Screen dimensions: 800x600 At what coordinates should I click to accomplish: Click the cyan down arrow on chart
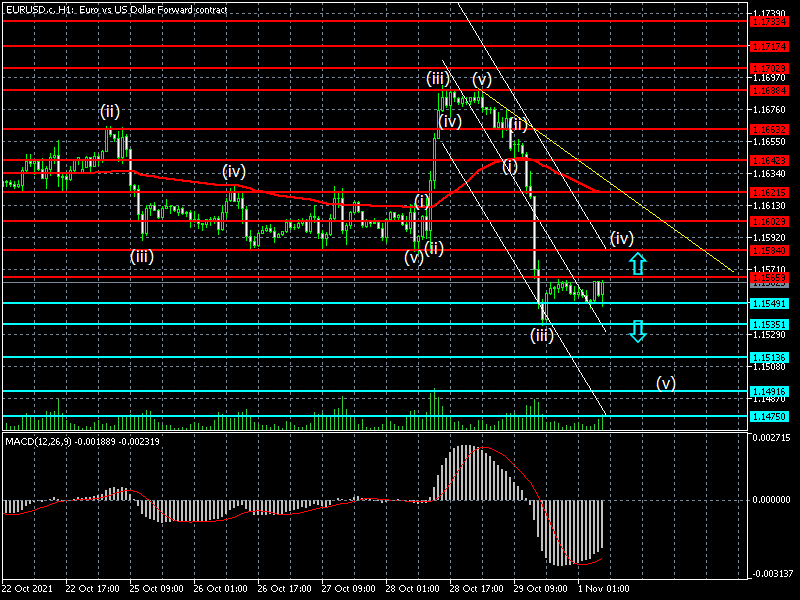(637, 331)
